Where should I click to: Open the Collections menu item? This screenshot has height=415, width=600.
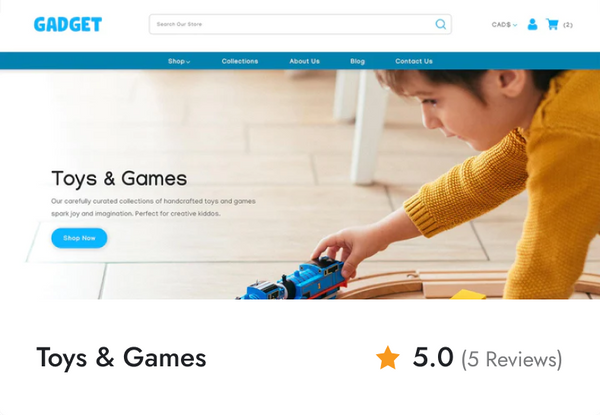click(240, 61)
